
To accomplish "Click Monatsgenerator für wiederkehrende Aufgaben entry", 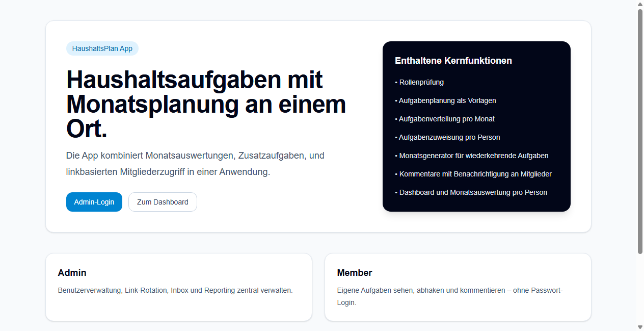I will [x=472, y=156].
